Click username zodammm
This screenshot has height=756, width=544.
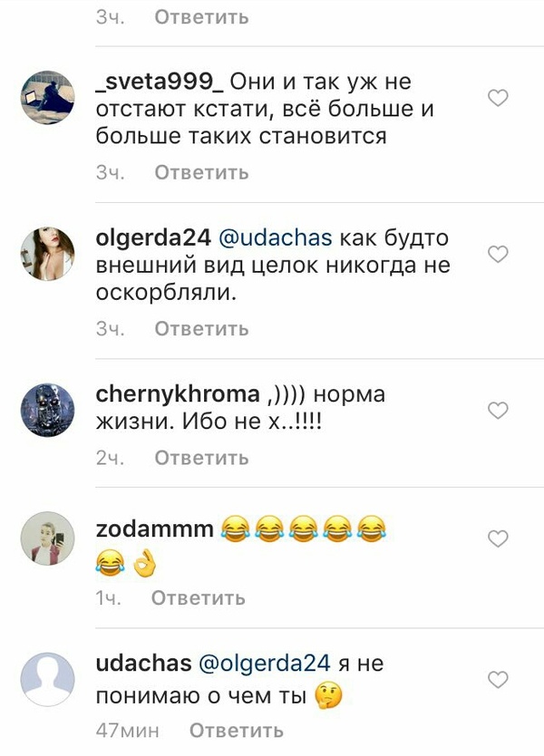pyautogui.click(x=155, y=529)
